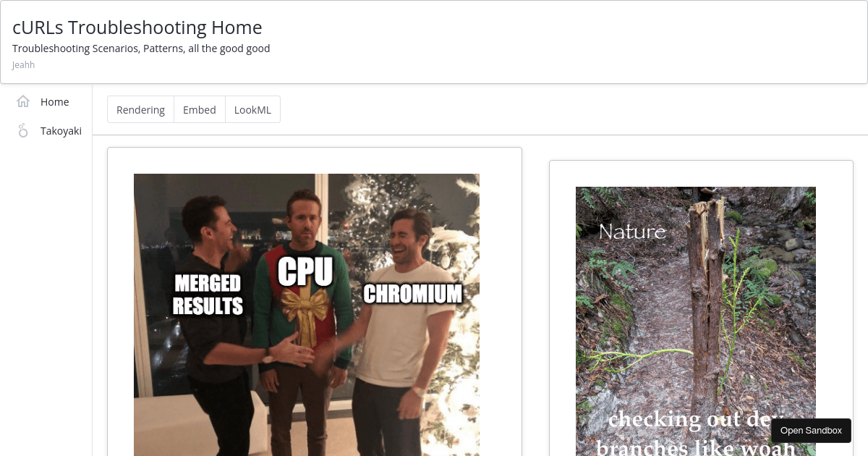
Task: Click the Home house icon in sidebar
Action: [x=23, y=101]
